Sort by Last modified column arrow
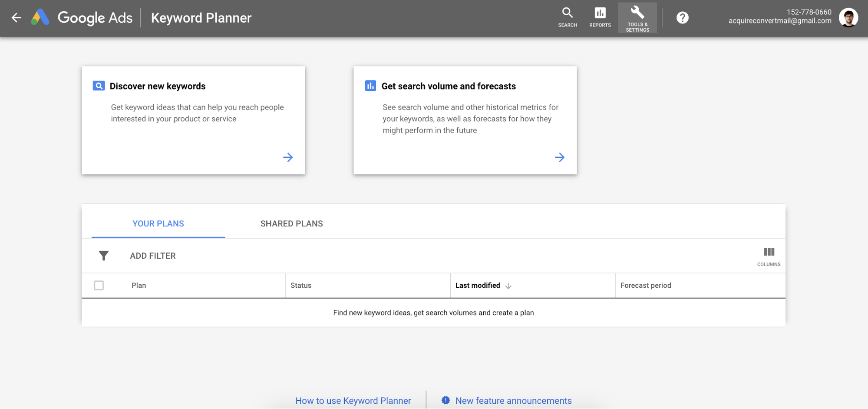The width and height of the screenshot is (868, 409). click(508, 286)
